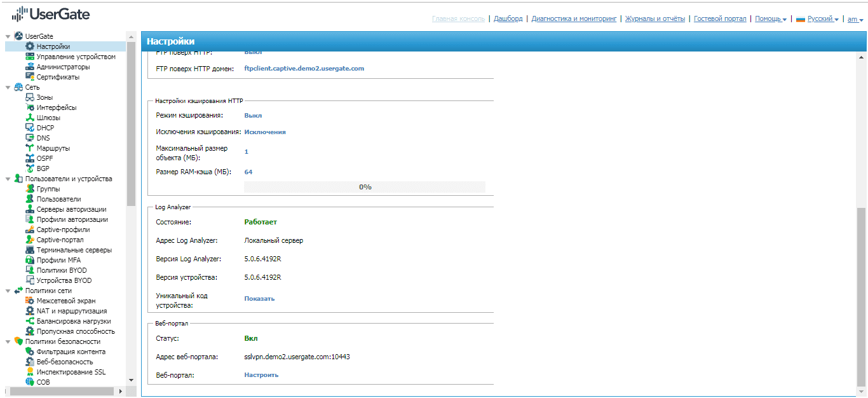868x398 pixels.
Task: Collapse the Политики безопасности section
Action: (x=8, y=341)
